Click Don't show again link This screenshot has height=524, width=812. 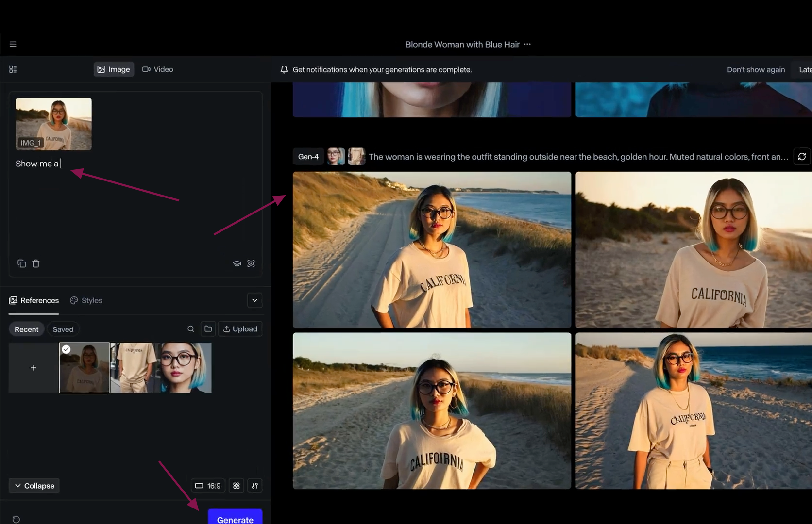click(x=756, y=69)
